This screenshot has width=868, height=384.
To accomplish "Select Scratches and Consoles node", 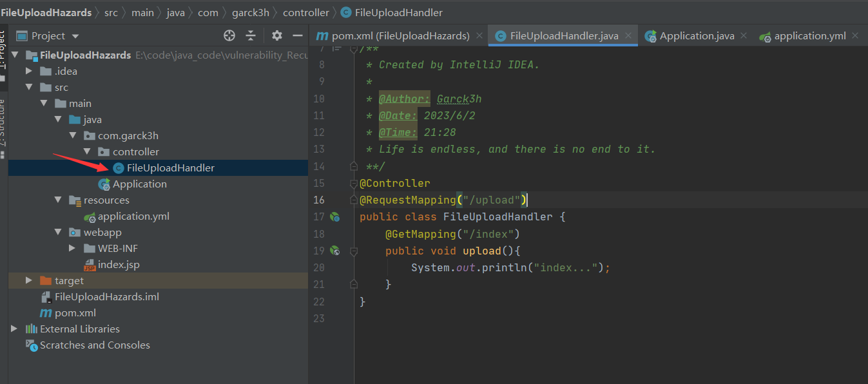I will [x=95, y=345].
